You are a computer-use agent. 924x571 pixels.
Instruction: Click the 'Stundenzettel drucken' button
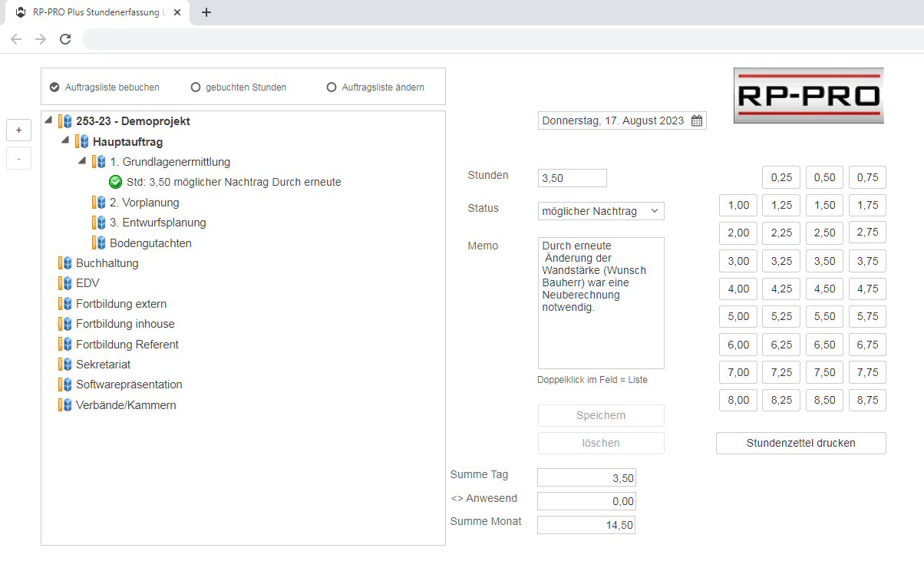point(800,443)
